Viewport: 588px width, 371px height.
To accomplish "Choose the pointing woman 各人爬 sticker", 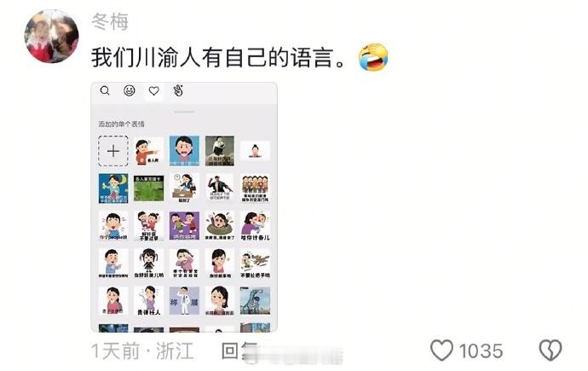I will coord(149,151).
